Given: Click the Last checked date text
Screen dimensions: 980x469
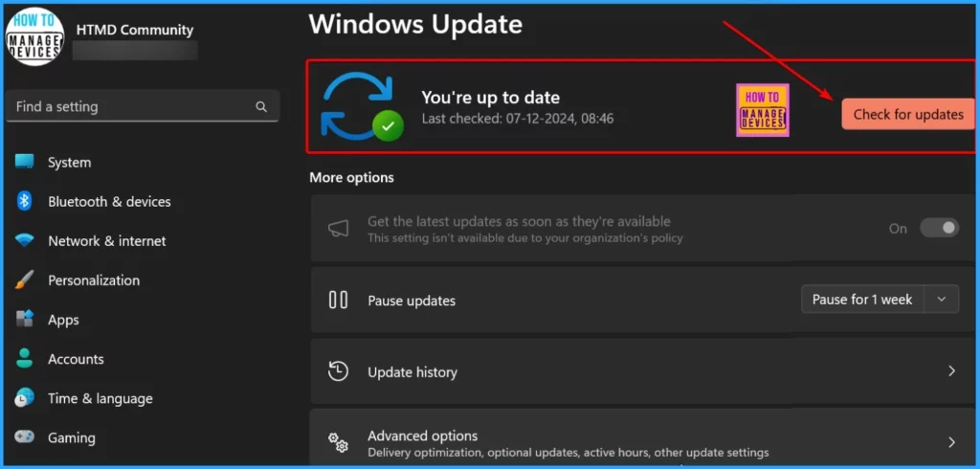Looking at the screenshot, I should click(518, 118).
